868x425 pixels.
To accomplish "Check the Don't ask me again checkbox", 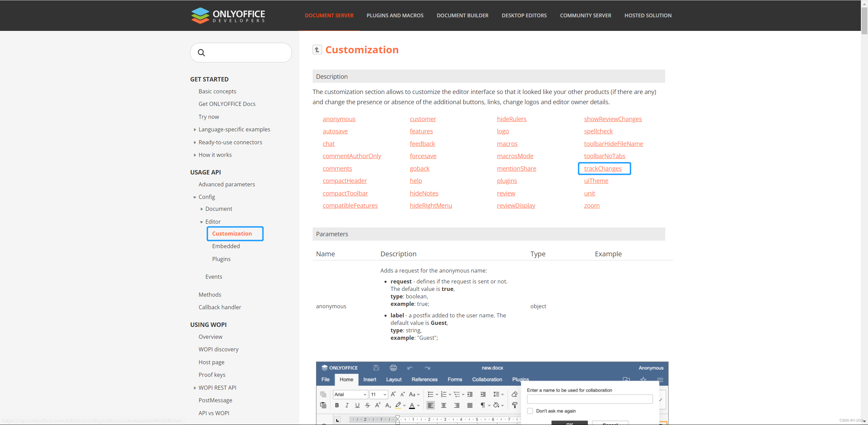I will coord(530,411).
